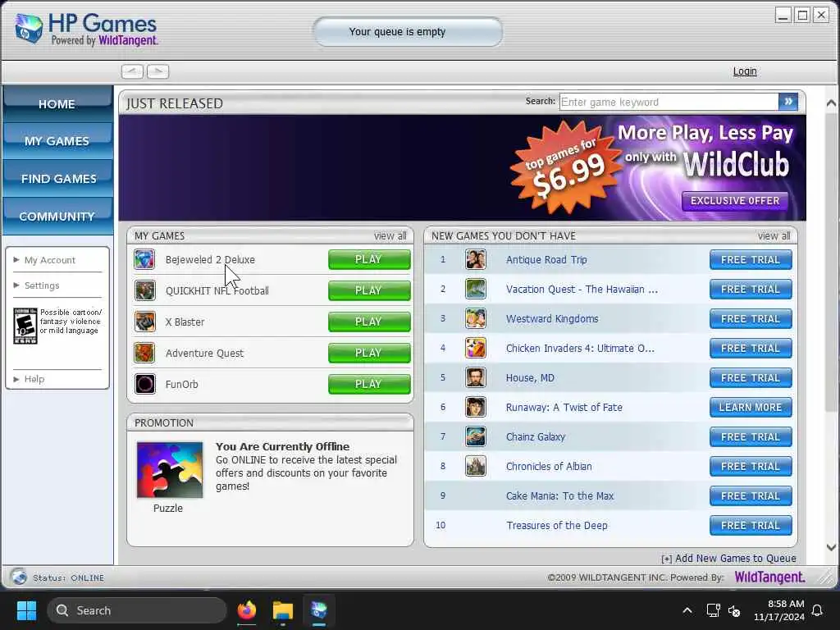This screenshot has height=630, width=840.
Task: Click the game keyword search field
Action: pos(669,102)
